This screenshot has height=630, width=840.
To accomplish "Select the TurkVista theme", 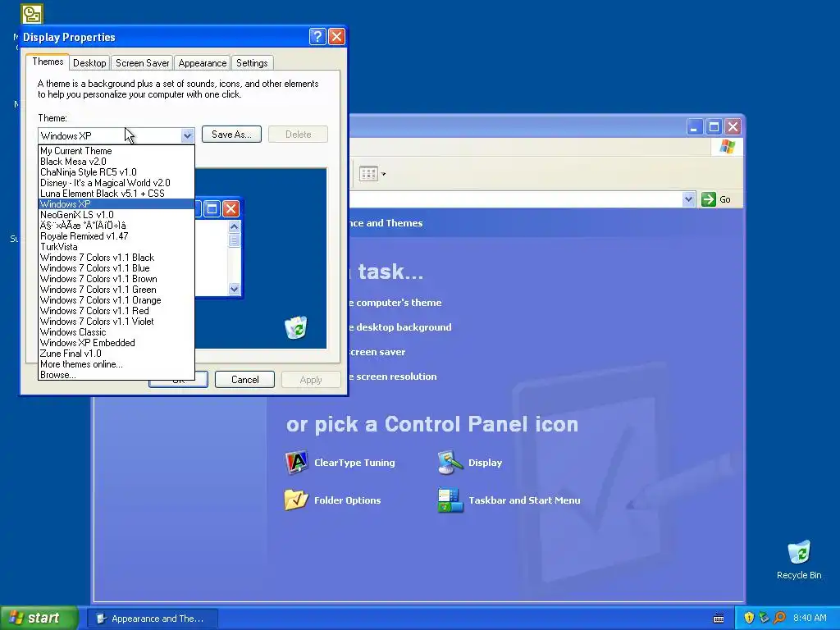I will tap(116, 247).
